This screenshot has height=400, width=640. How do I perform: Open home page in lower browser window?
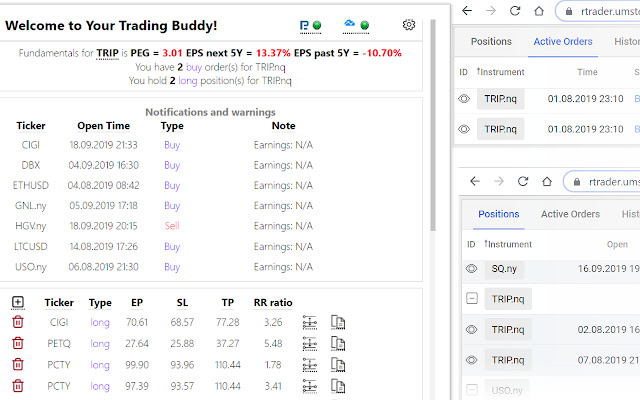(547, 181)
